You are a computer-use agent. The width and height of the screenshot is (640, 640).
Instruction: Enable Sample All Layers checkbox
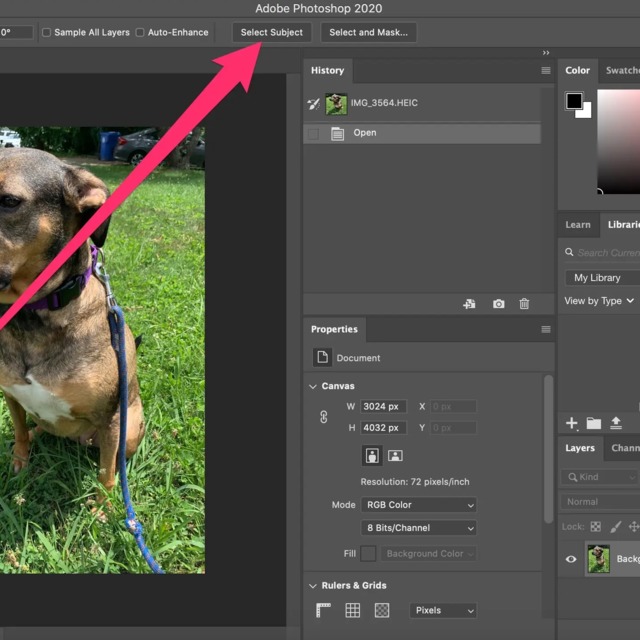point(46,33)
